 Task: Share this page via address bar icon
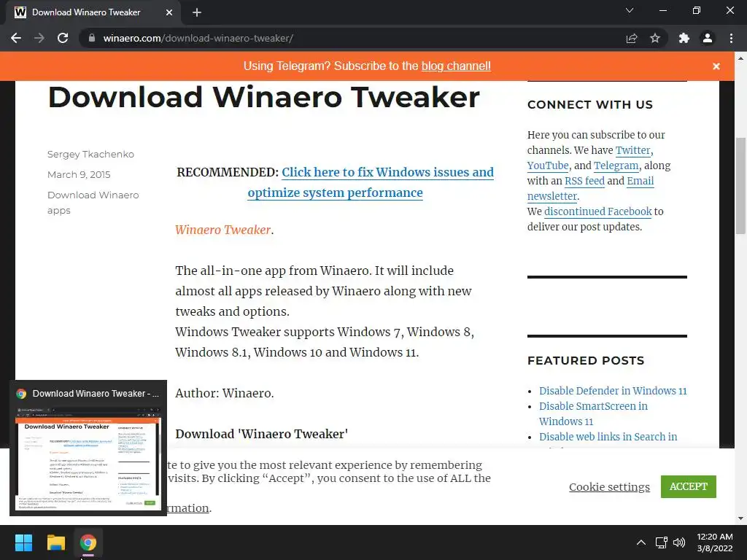pos(632,38)
